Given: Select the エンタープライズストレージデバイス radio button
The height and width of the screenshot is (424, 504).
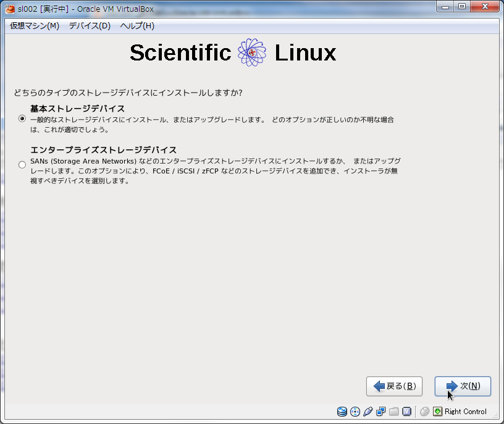Looking at the screenshot, I should (x=22, y=165).
